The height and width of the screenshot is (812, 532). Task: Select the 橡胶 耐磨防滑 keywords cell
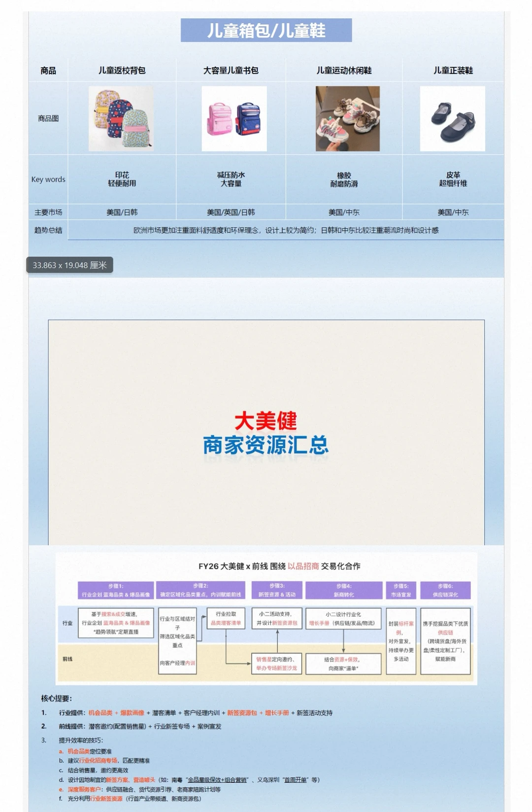pyautogui.click(x=344, y=179)
